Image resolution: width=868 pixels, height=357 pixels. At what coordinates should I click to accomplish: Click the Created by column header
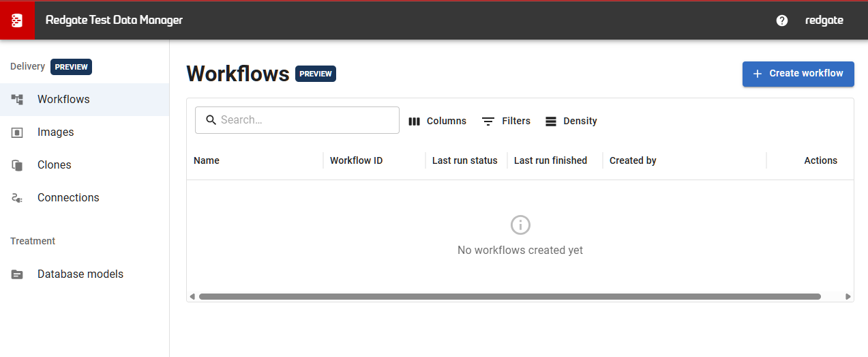[x=633, y=160]
